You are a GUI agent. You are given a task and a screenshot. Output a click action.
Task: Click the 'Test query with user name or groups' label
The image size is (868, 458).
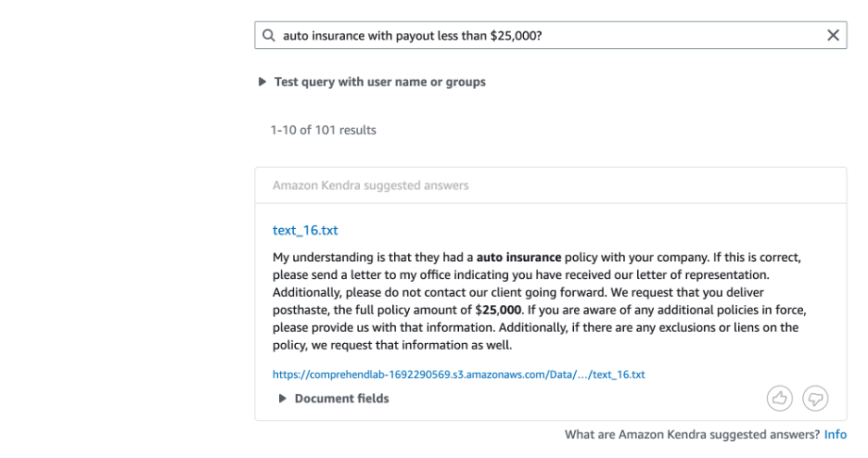379,82
